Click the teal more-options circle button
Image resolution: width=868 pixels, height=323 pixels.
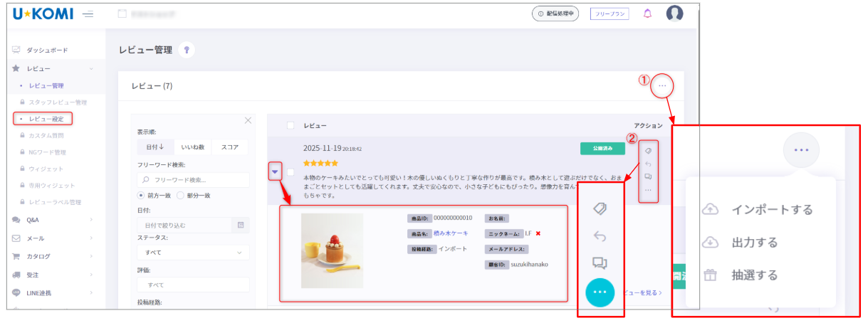pyautogui.click(x=600, y=292)
